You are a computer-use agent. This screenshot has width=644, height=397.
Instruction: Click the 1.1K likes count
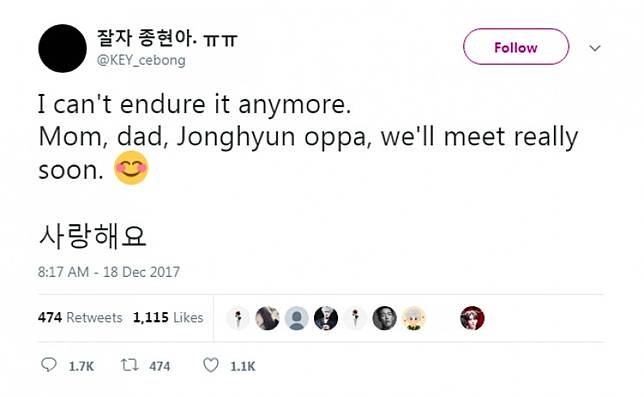(x=243, y=366)
